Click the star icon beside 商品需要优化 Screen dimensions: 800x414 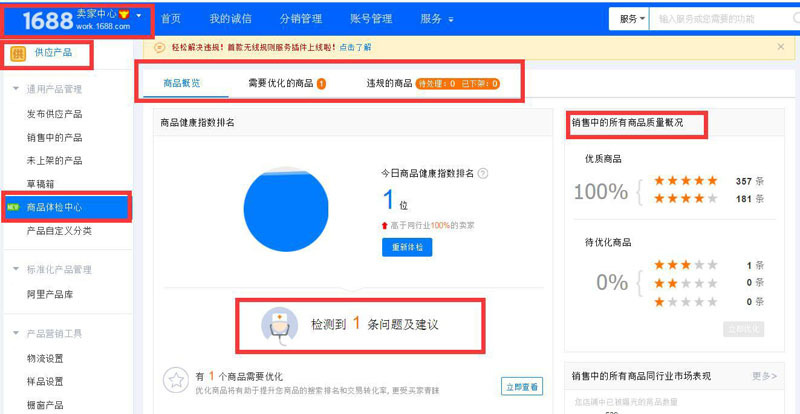point(176,380)
